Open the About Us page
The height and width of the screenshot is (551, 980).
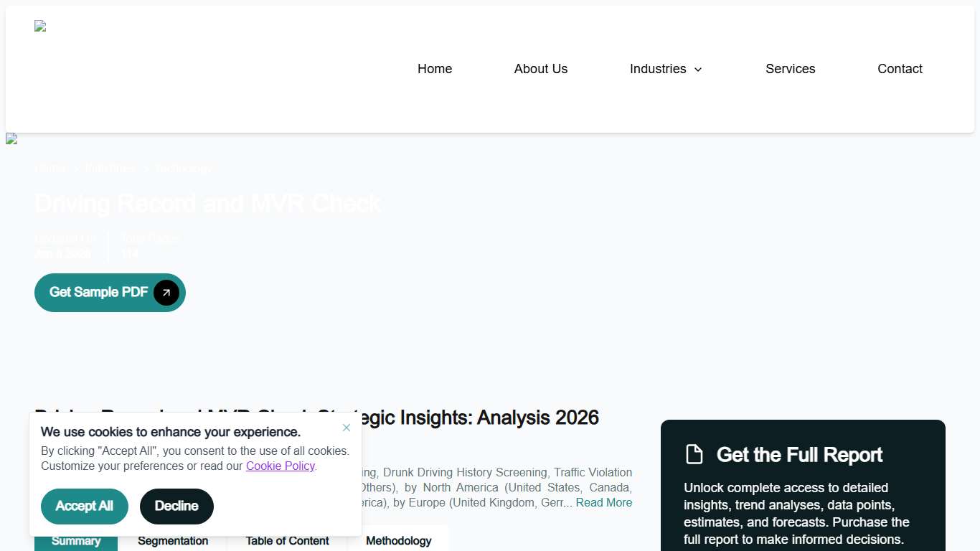pyautogui.click(x=540, y=69)
